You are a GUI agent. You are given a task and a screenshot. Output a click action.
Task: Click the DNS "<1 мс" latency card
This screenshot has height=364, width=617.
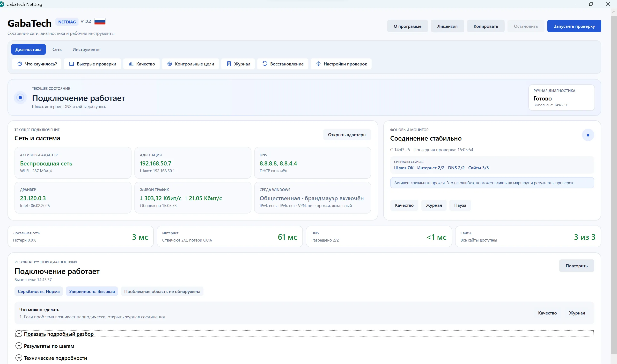tap(379, 236)
